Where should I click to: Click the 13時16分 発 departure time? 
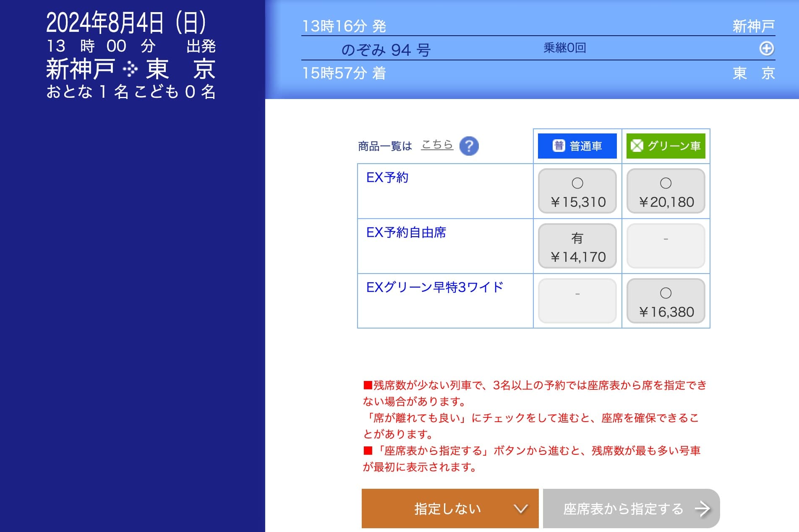(344, 26)
